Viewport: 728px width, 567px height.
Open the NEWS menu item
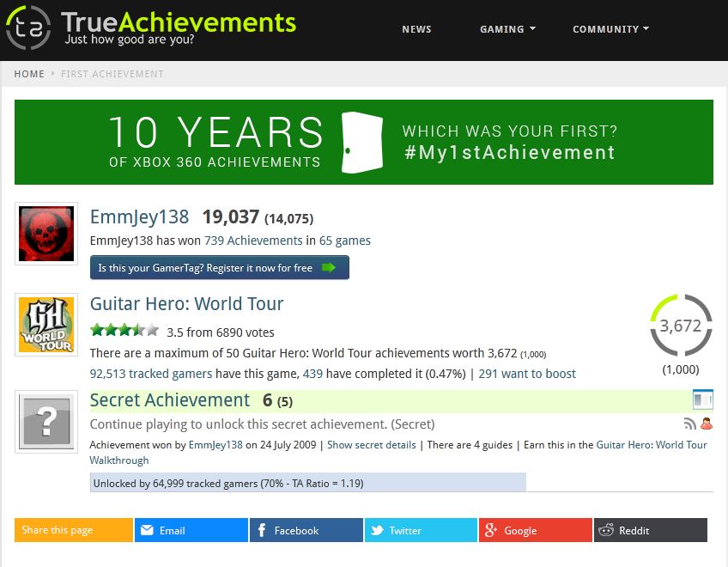coord(416,29)
